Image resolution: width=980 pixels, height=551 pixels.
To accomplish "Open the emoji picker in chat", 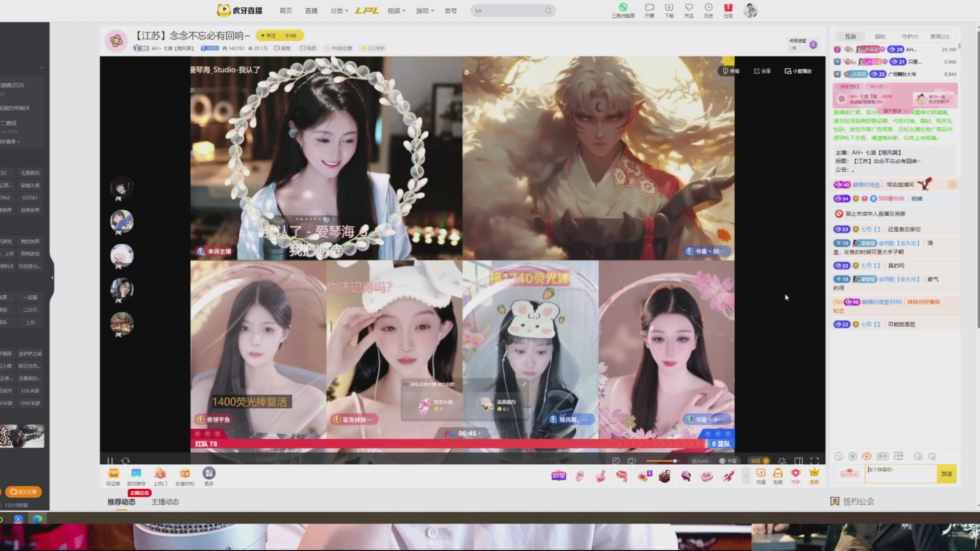I will [x=838, y=457].
